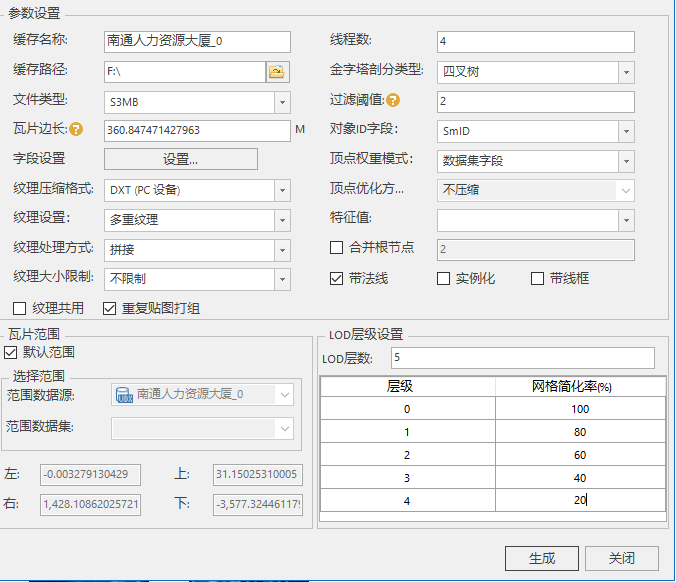Click the help icon beside 瓦片边长
The width and height of the screenshot is (676, 582).
pos(76,129)
